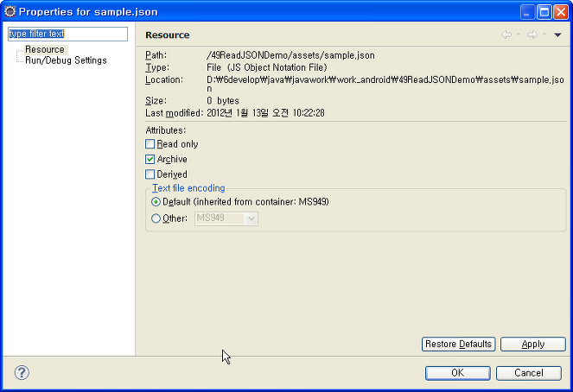
Task: Click the Eclipse gear icon in title bar
Action: coord(10,12)
